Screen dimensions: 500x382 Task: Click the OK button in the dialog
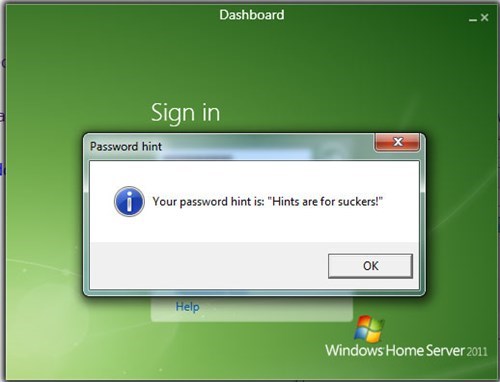tap(370, 266)
